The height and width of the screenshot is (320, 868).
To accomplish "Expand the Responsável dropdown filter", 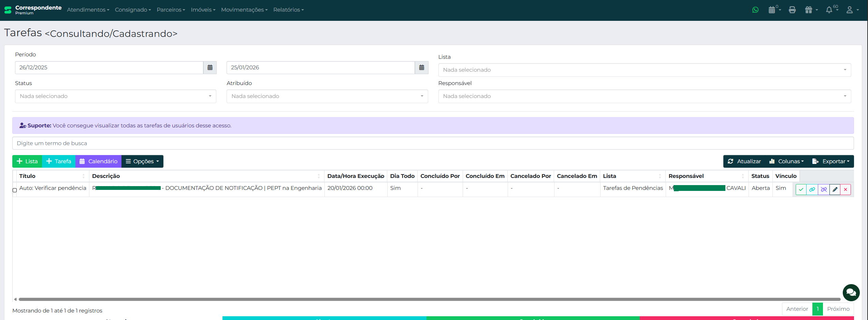I will (644, 96).
